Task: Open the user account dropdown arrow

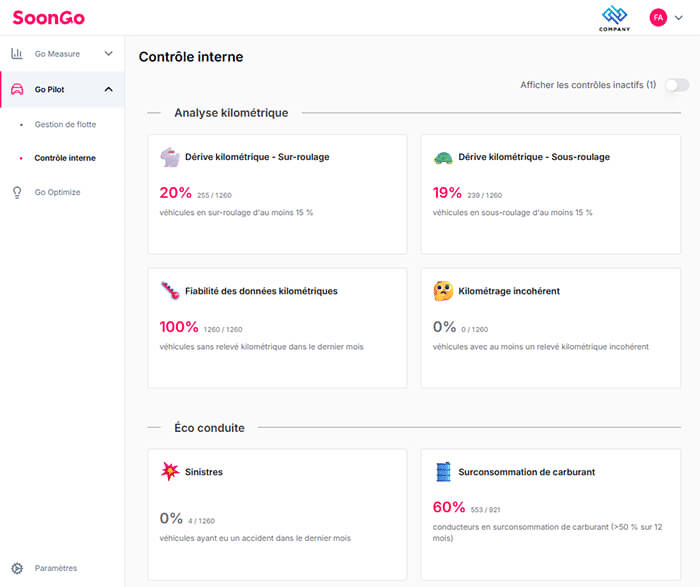Action: [x=680, y=18]
